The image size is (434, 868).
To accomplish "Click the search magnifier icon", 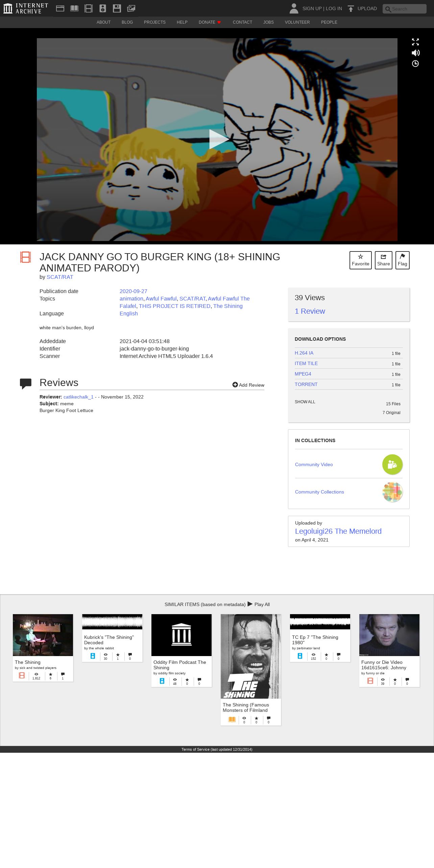I will pos(388,9).
